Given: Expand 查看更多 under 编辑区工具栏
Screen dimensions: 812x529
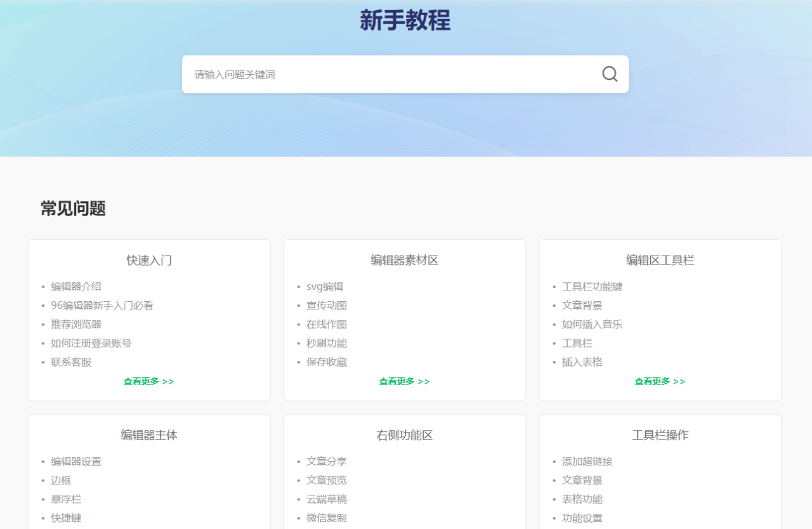Looking at the screenshot, I should click(660, 381).
